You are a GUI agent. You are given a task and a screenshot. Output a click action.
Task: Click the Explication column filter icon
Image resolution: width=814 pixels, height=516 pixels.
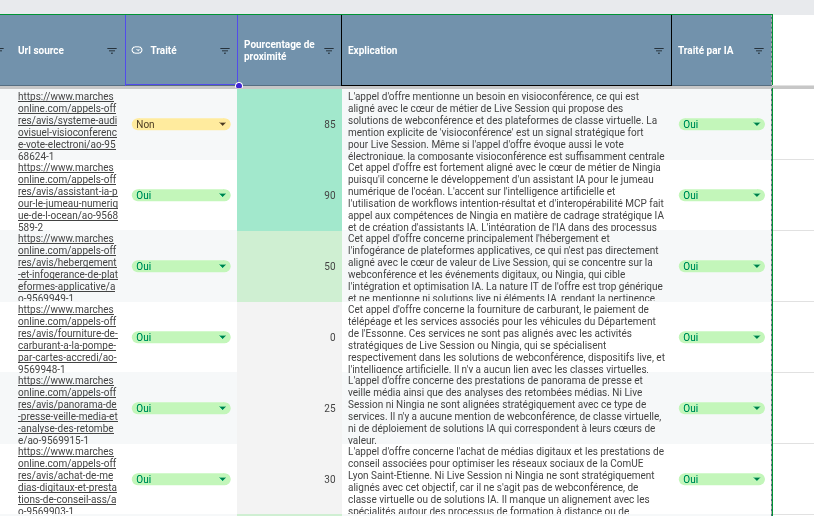[x=659, y=50]
